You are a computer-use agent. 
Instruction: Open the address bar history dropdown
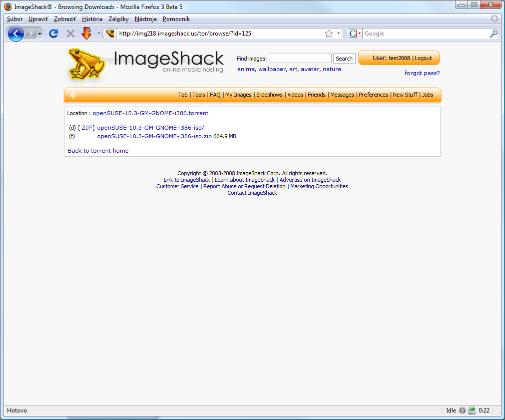[x=338, y=34]
